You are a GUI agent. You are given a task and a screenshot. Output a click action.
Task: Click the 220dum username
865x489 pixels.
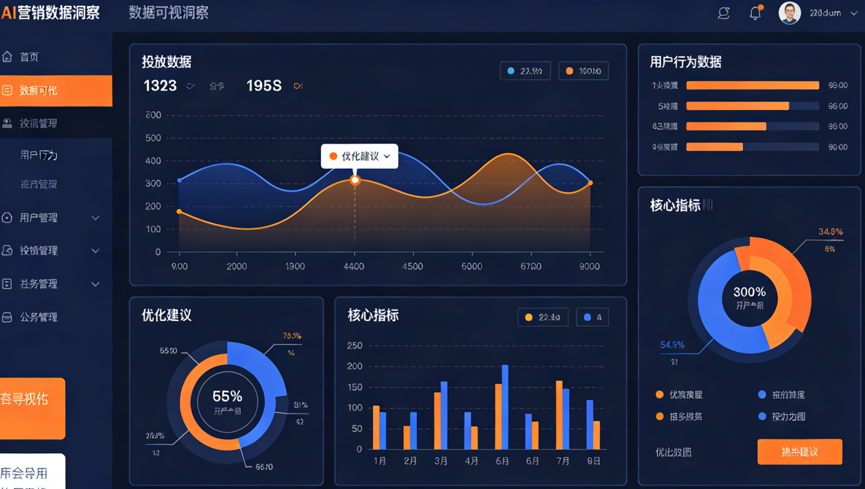click(x=825, y=13)
